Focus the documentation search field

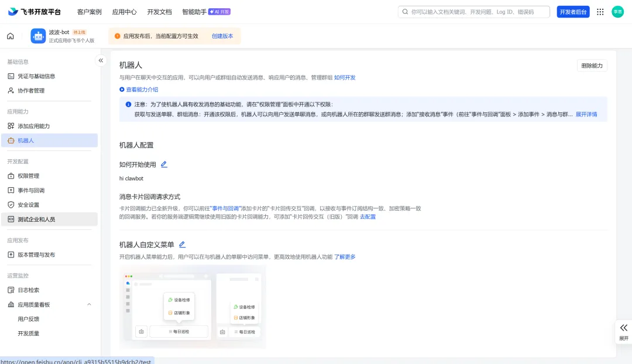(473, 12)
